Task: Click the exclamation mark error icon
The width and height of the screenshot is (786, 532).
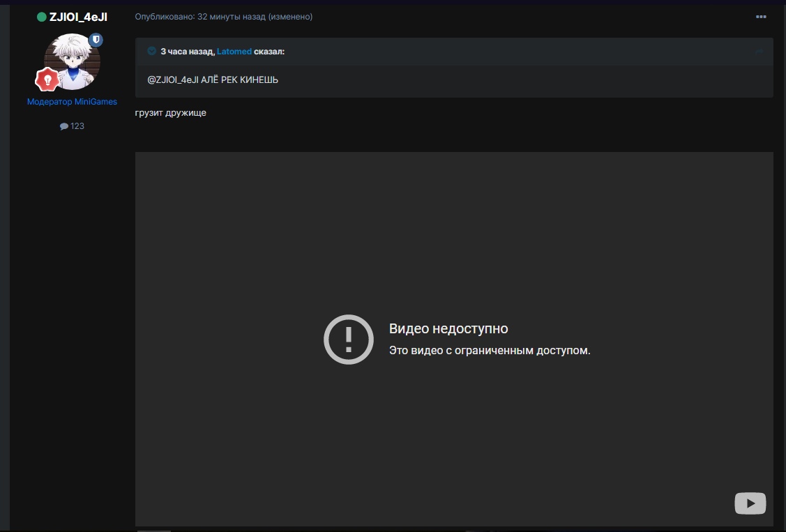Action: point(349,340)
